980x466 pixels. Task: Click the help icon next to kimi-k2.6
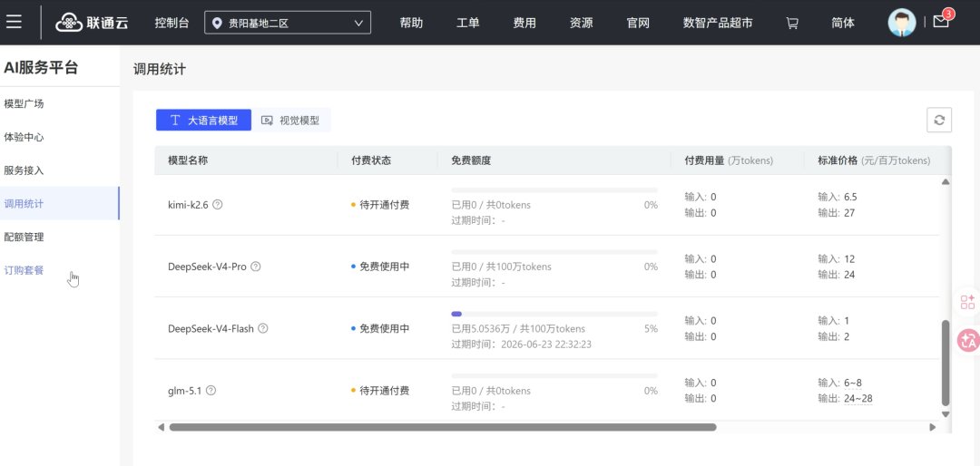point(218,204)
